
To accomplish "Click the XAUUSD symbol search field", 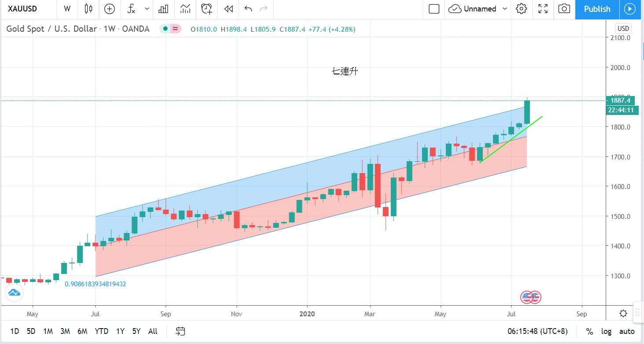I will click(x=22, y=9).
